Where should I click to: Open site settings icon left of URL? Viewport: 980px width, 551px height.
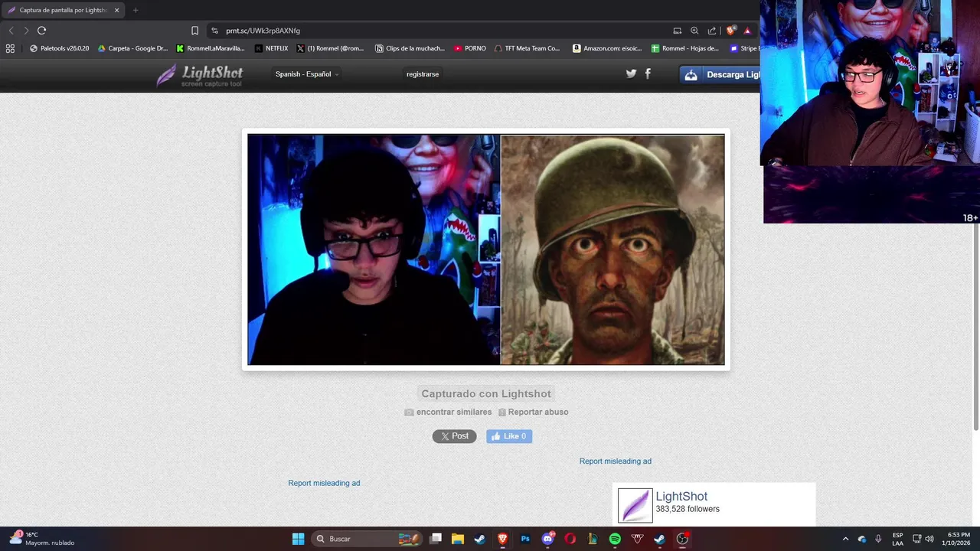coord(214,31)
